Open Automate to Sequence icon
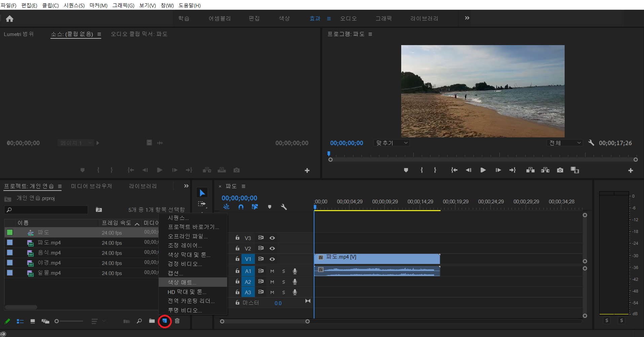Image resolution: width=644 pixels, height=337 pixels. [126, 321]
